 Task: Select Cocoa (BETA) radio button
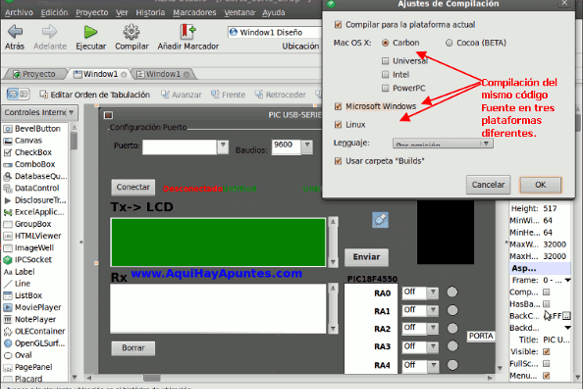coord(449,43)
